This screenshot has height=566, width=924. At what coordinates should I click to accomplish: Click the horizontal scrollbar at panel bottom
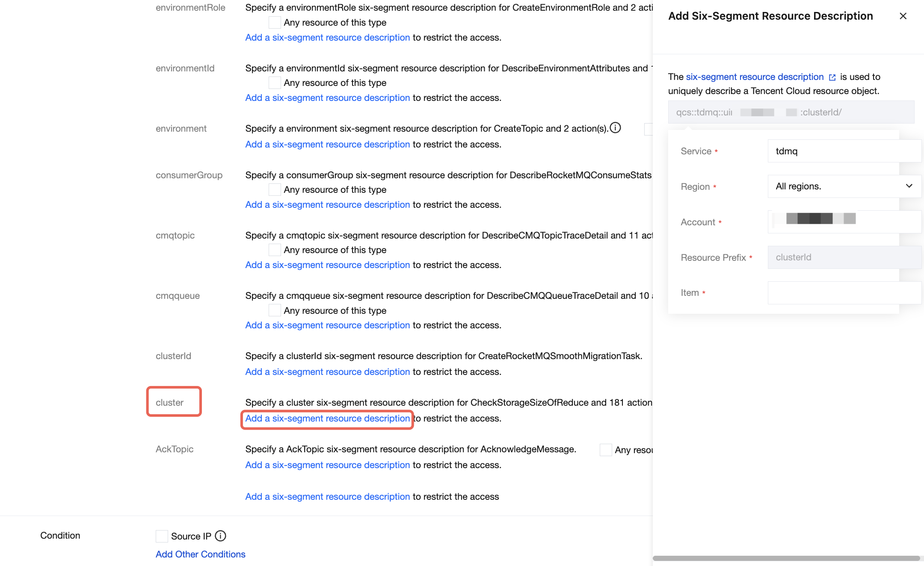pos(786,558)
